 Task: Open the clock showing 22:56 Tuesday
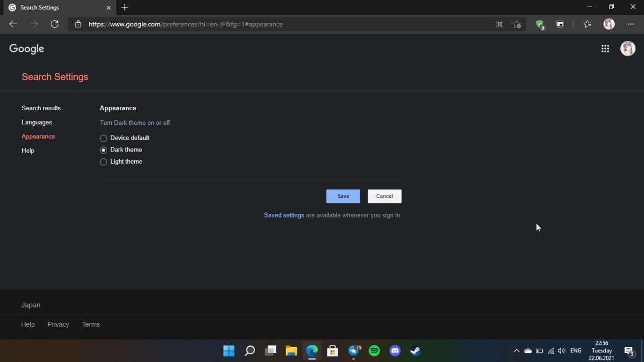pyautogui.click(x=602, y=350)
